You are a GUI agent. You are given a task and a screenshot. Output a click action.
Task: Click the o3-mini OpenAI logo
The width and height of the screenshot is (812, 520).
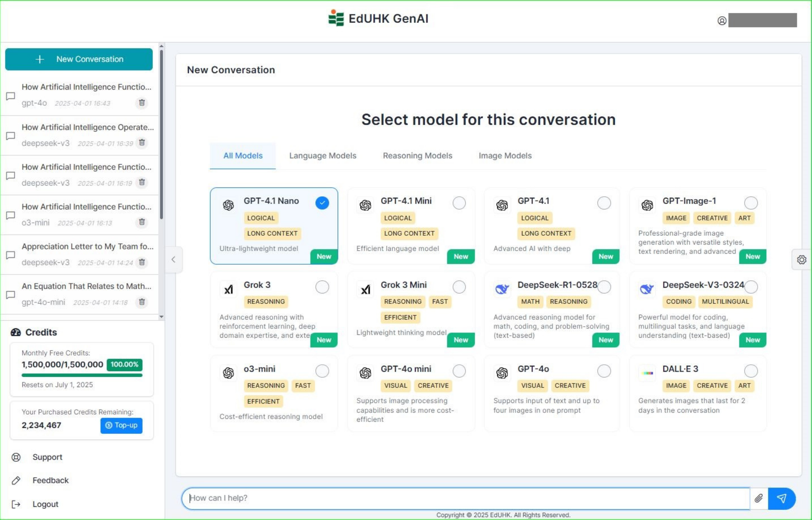(228, 373)
